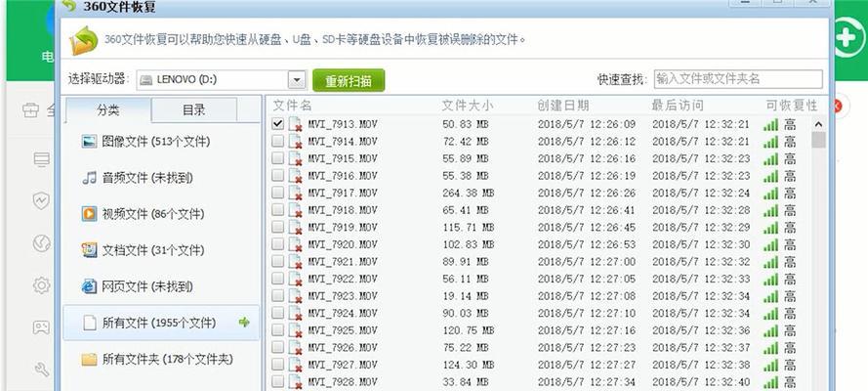
Task: Select 图像文件 (513个文件) category
Action: 161,141
